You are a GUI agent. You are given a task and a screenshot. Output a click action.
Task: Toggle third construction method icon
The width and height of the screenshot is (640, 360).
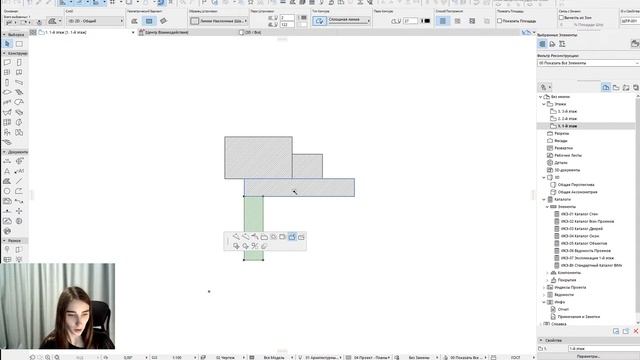(472, 21)
